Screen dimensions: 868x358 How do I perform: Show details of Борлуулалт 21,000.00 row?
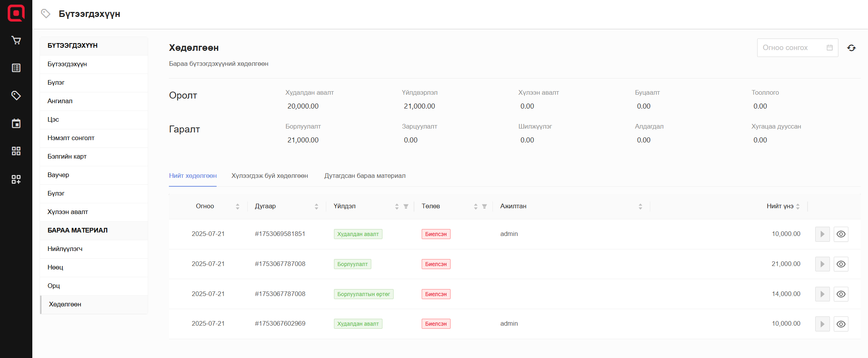click(841, 264)
